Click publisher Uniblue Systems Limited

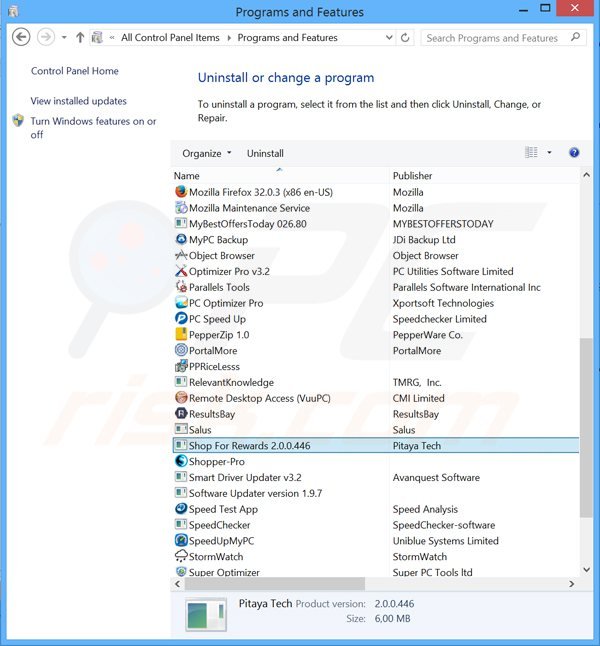(445, 541)
